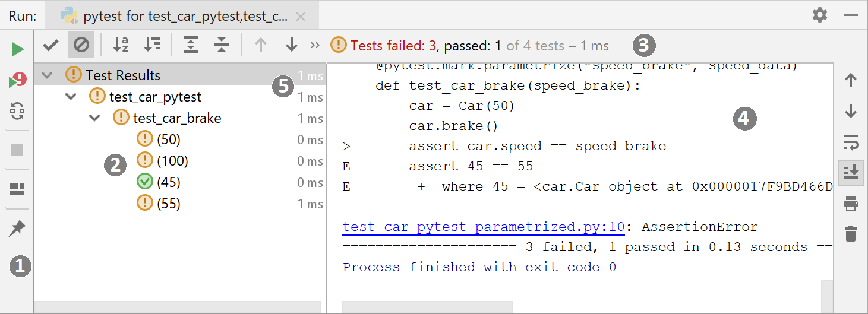Open test_car_pytest_parametrized.py:10 link

click(484, 227)
